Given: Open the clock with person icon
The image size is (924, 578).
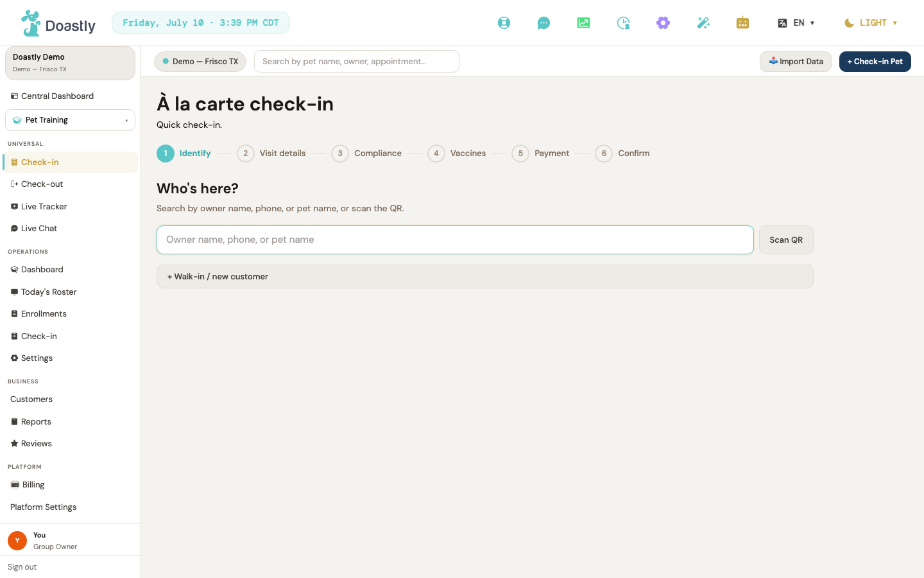Looking at the screenshot, I should (x=623, y=23).
